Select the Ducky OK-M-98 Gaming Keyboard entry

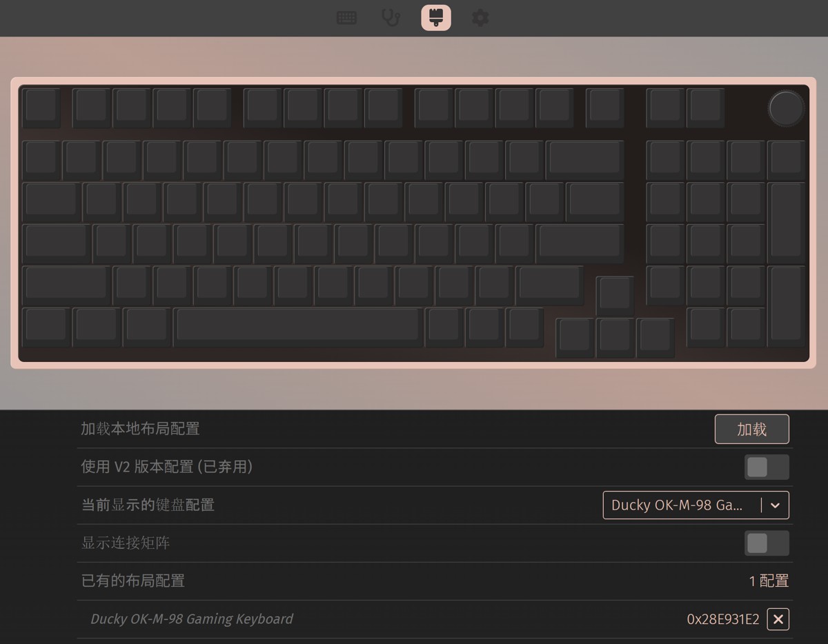tap(192, 619)
